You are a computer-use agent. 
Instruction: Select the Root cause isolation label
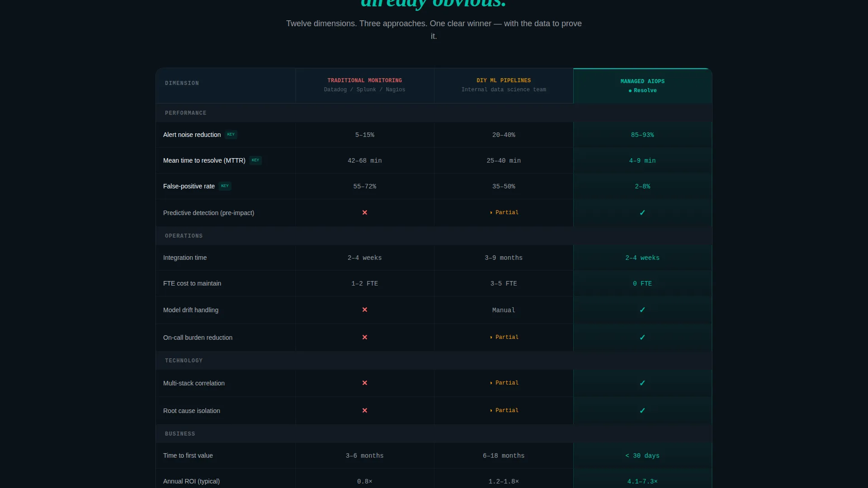tap(192, 411)
